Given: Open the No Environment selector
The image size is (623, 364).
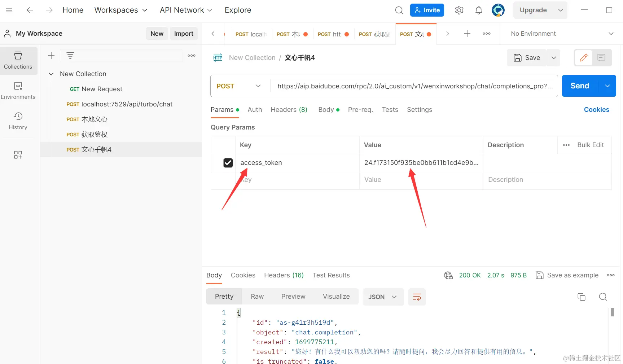Looking at the screenshot, I should [x=562, y=34].
